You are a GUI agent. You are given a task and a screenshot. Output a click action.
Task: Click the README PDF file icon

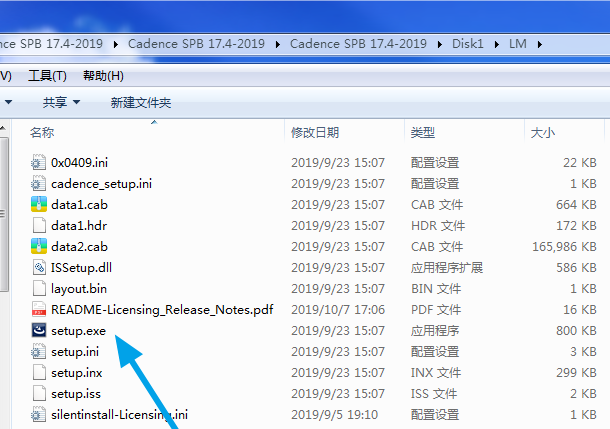coord(39,309)
